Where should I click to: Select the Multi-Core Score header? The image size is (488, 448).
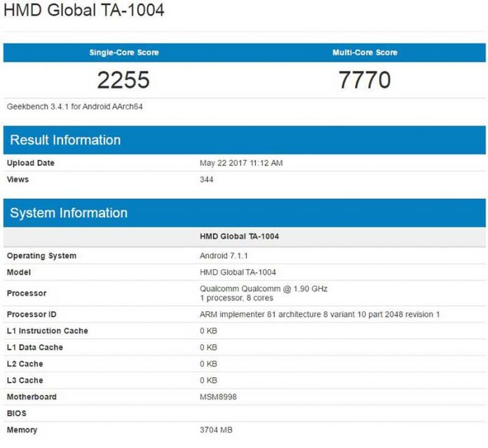[365, 53]
